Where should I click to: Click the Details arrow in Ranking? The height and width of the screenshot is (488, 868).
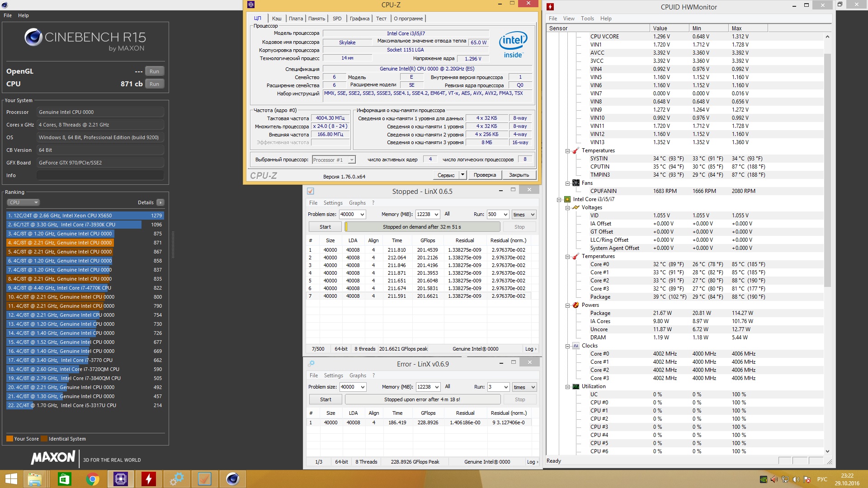pos(160,202)
